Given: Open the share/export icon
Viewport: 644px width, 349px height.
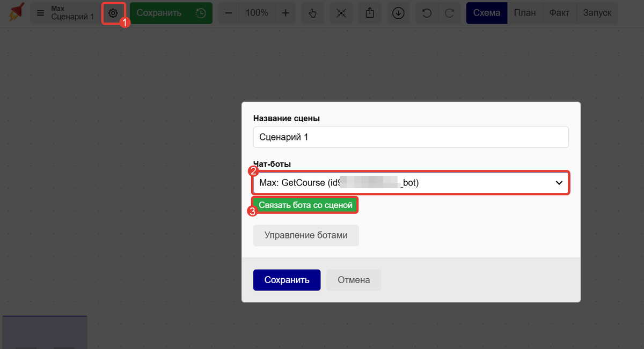Looking at the screenshot, I should tap(370, 12).
